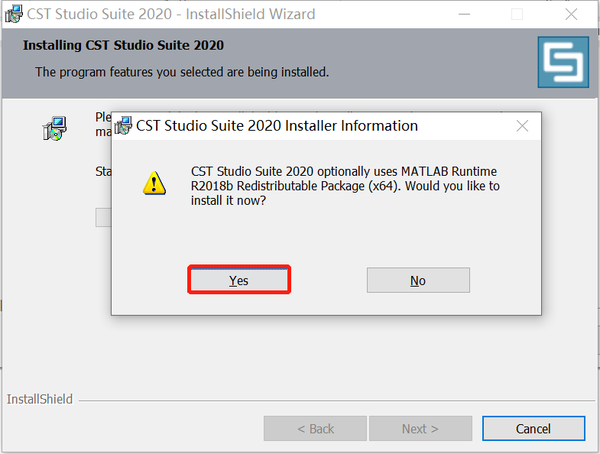Click the yellow warning triangle icon
600x454 pixels.
tap(154, 182)
